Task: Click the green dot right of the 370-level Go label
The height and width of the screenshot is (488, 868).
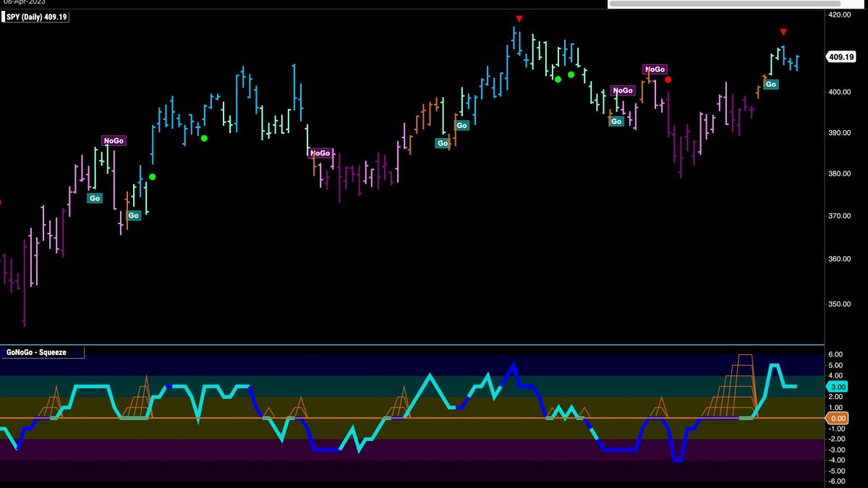Action: (152, 177)
